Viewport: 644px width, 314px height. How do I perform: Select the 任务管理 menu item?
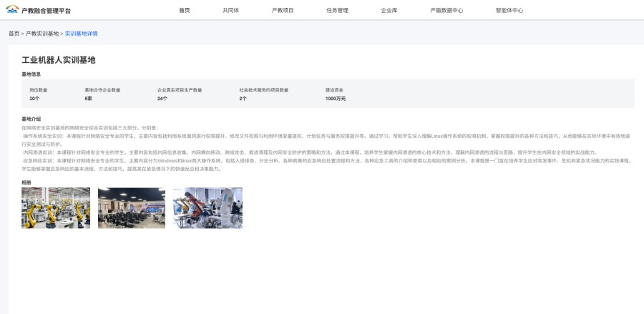coord(337,10)
